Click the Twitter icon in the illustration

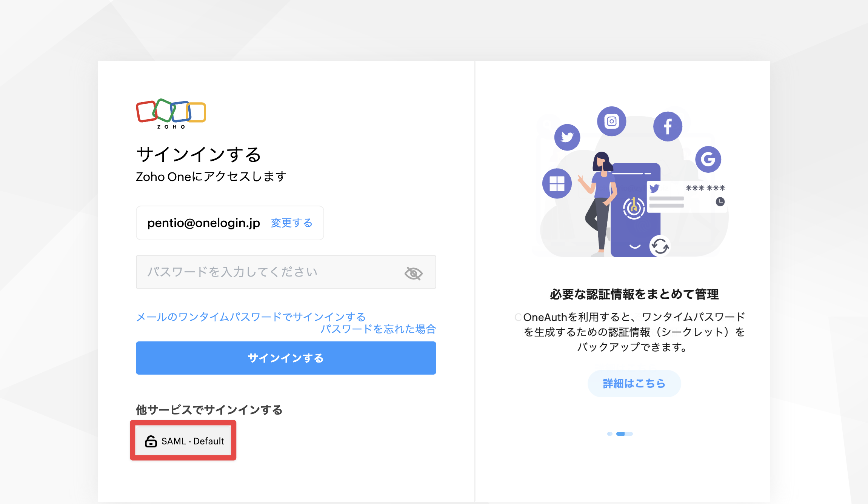click(x=567, y=137)
